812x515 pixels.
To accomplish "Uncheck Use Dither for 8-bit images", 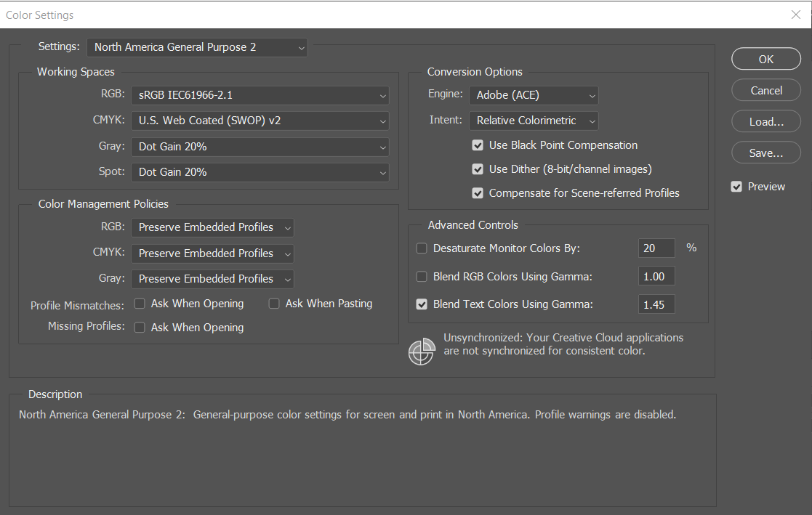I will coord(478,169).
